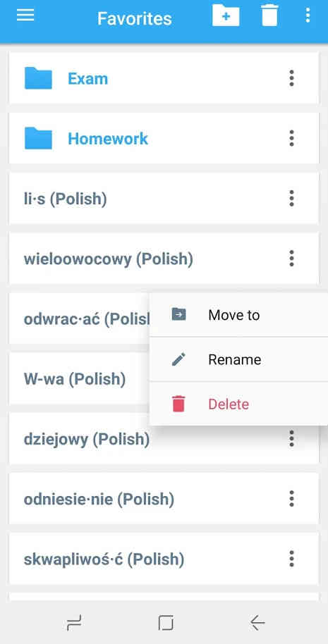Tap the Android home navigation button
Screen dimensions: 328x644
pos(166,623)
